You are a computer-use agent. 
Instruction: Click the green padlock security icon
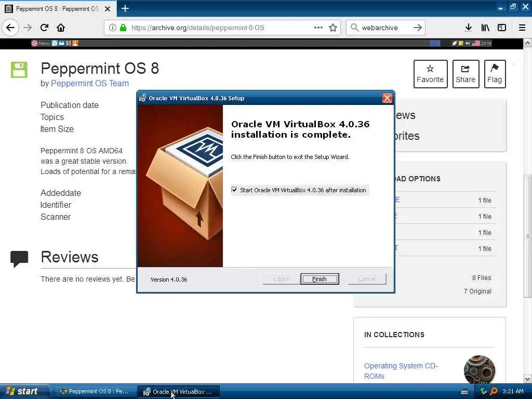tap(123, 28)
